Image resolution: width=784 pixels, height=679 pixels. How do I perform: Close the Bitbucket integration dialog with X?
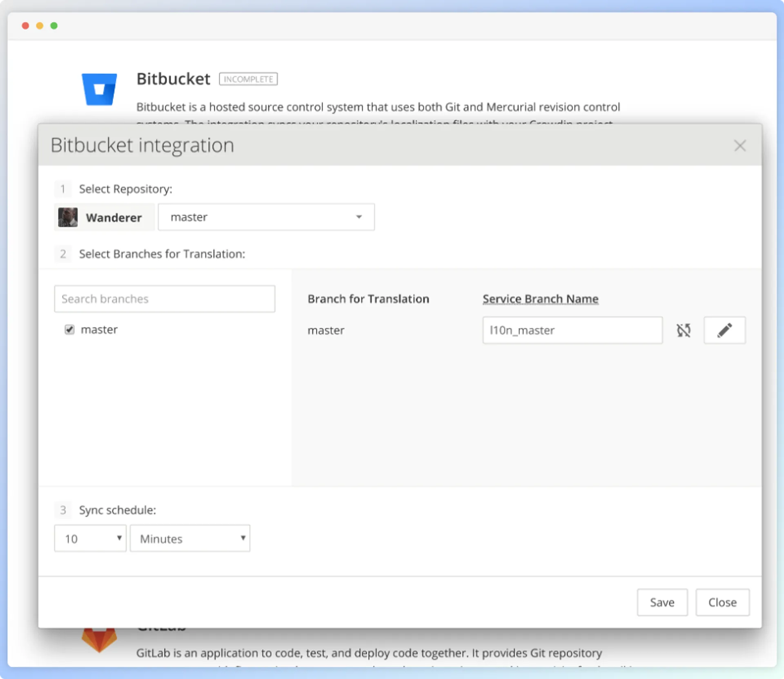pyautogui.click(x=739, y=146)
